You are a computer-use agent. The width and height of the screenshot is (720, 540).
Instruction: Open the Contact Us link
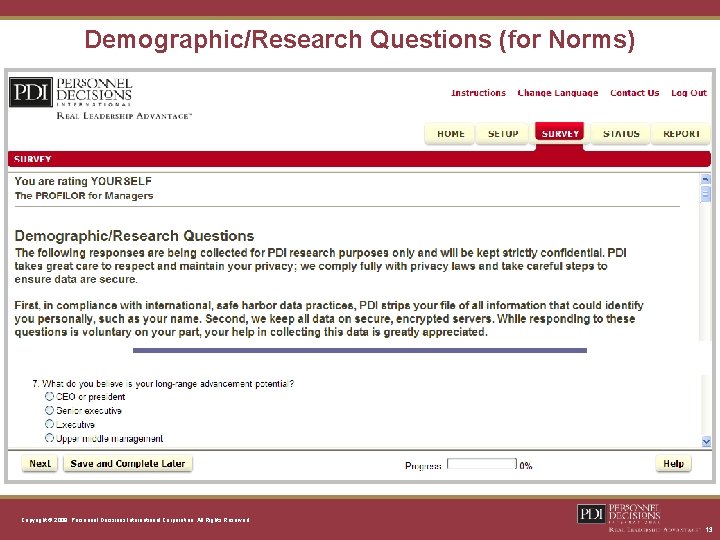click(635, 93)
